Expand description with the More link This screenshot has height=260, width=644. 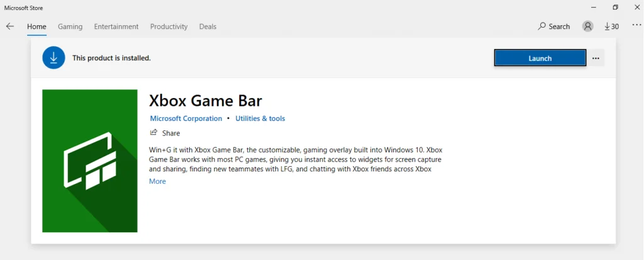click(x=157, y=181)
